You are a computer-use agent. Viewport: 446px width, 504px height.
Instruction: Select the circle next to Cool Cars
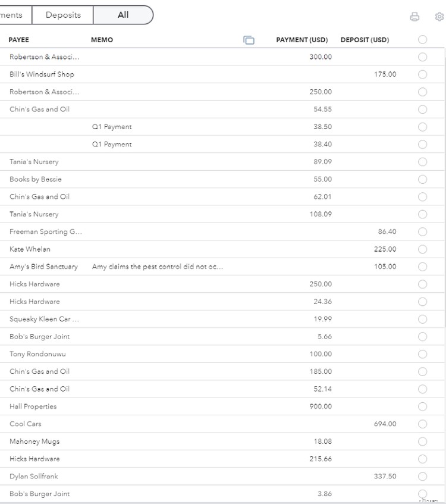tap(422, 424)
